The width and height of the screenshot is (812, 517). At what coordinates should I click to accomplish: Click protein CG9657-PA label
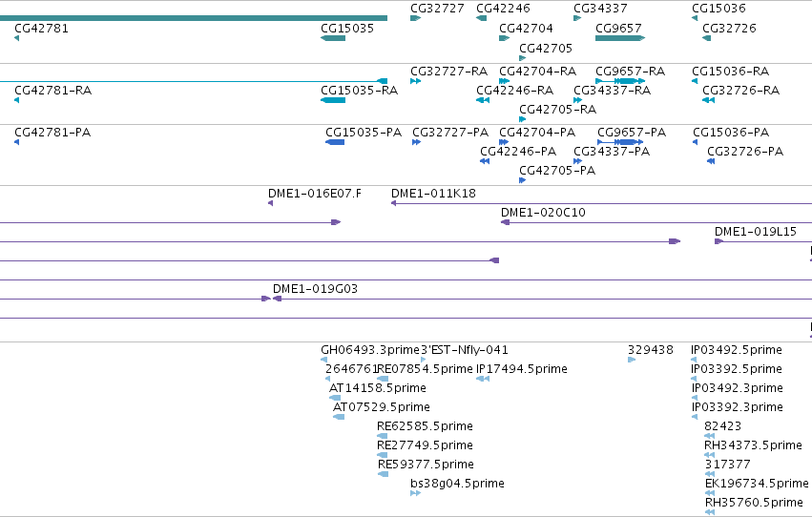point(632,132)
